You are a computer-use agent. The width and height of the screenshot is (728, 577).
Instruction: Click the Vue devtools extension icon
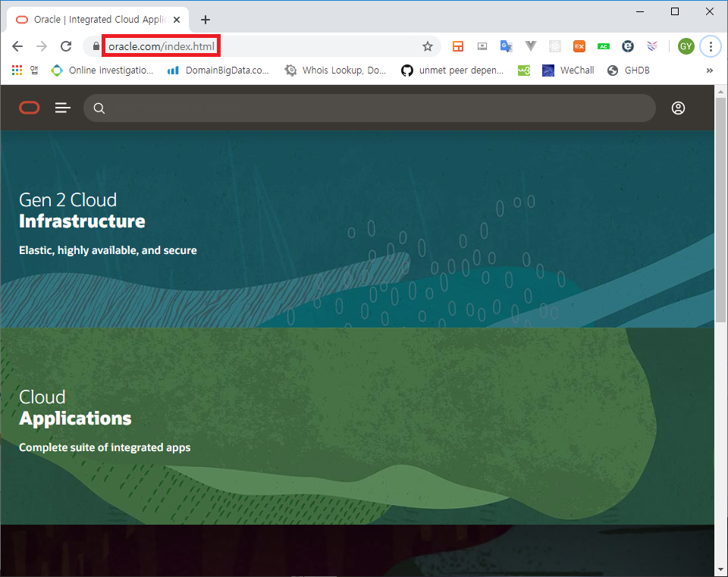pyautogui.click(x=531, y=46)
